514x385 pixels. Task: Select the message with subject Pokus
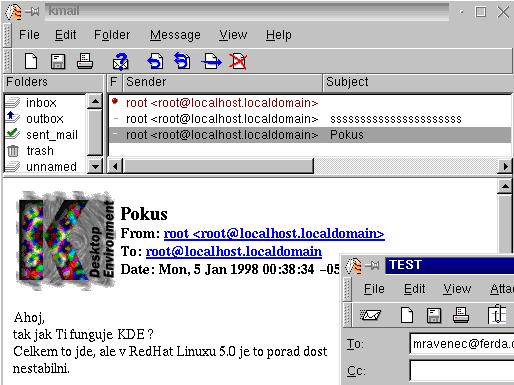[310, 135]
